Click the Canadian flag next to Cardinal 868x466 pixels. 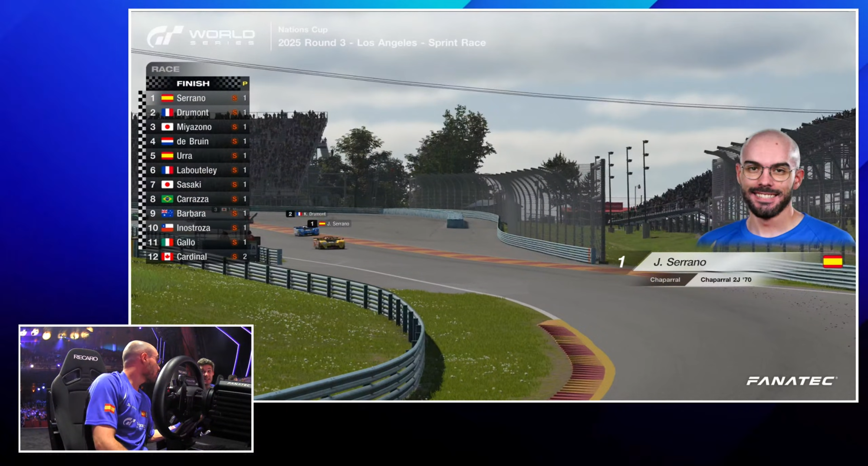click(x=167, y=257)
